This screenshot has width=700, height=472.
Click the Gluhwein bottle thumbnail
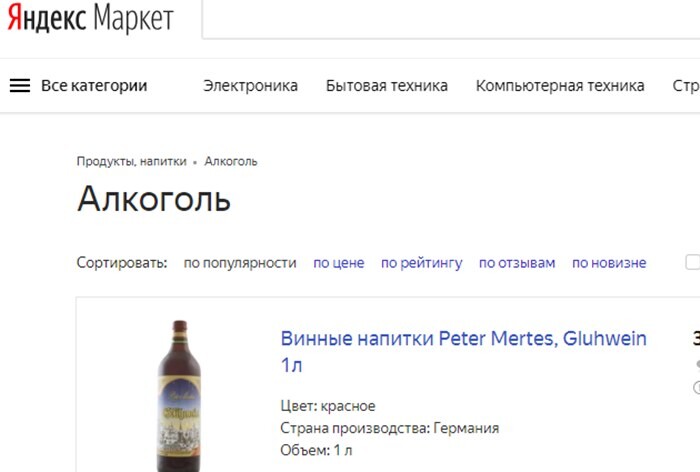[x=179, y=395]
